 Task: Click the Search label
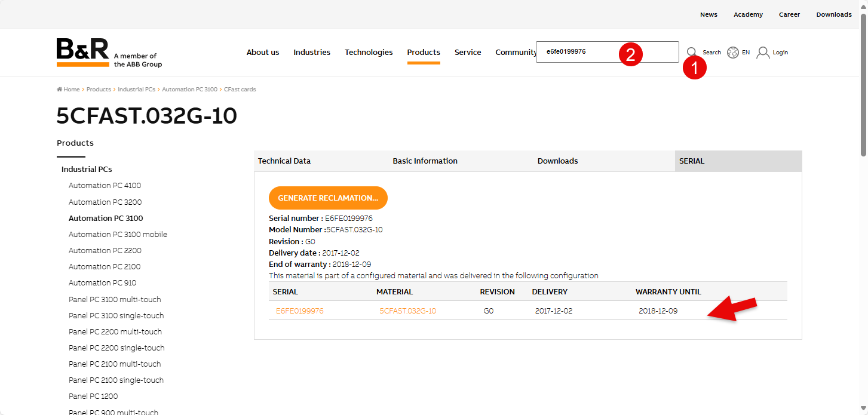point(711,53)
